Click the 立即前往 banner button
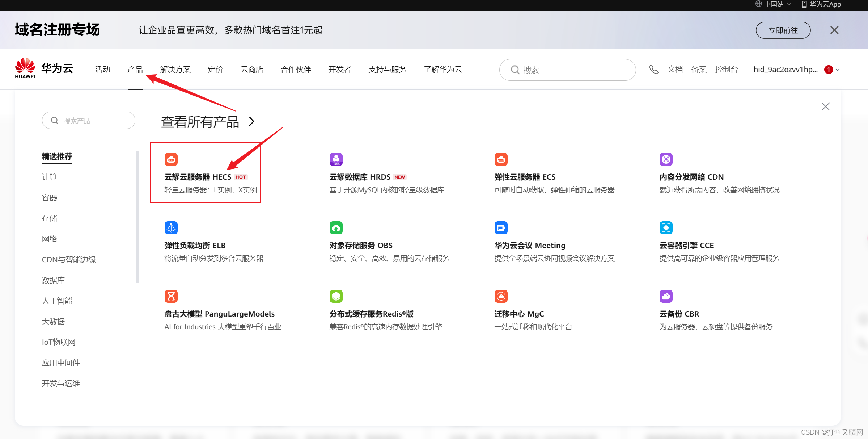868x439 pixels. 783,30
